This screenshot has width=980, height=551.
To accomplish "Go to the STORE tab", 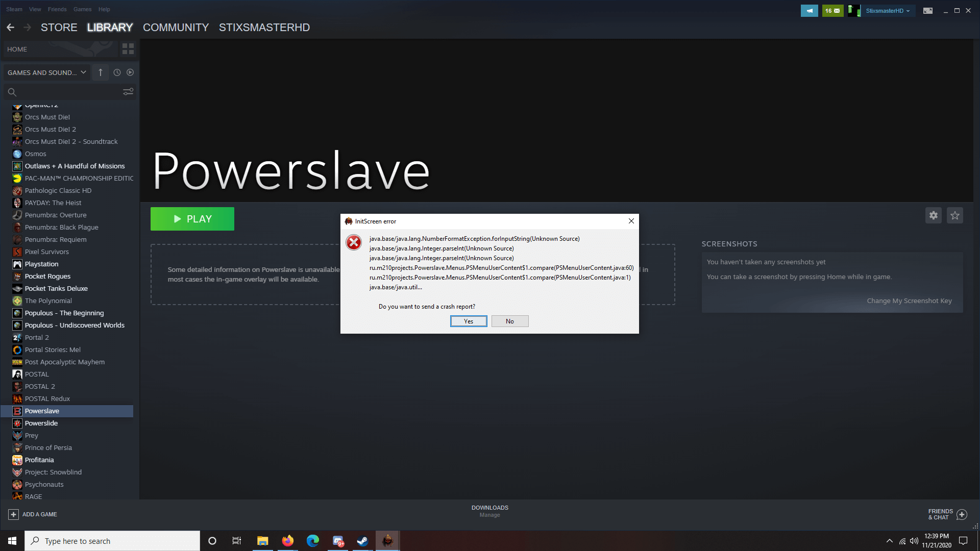I will pyautogui.click(x=59, y=28).
